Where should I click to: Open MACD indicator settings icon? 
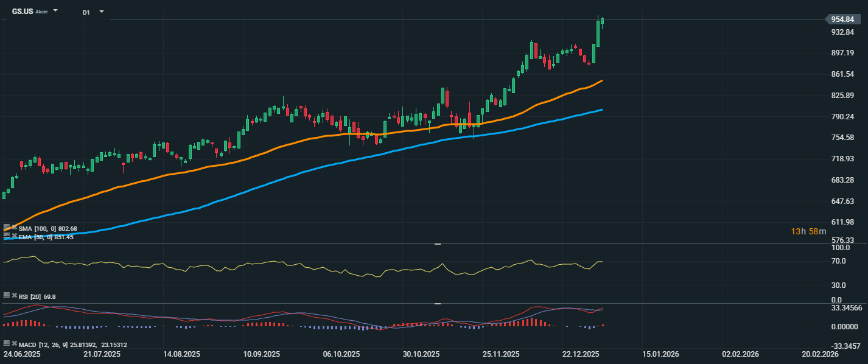pyautogui.click(x=7, y=344)
